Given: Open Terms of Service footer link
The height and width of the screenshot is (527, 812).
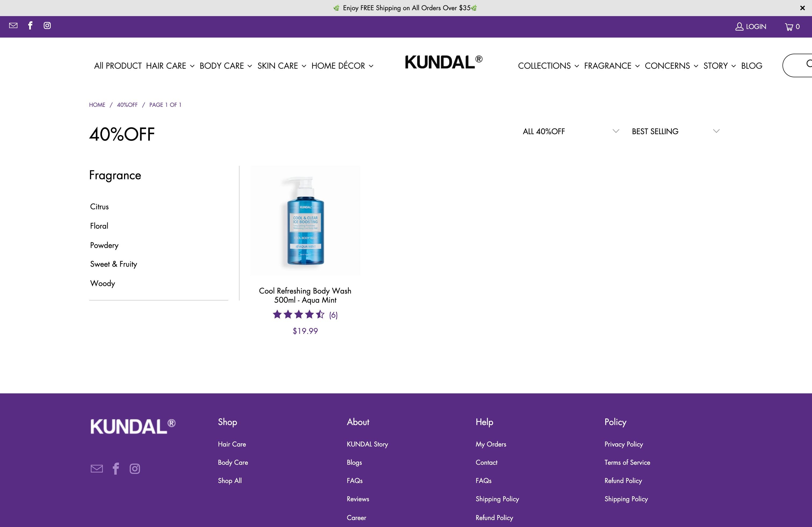Looking at the screenshot, I should 627,463.
